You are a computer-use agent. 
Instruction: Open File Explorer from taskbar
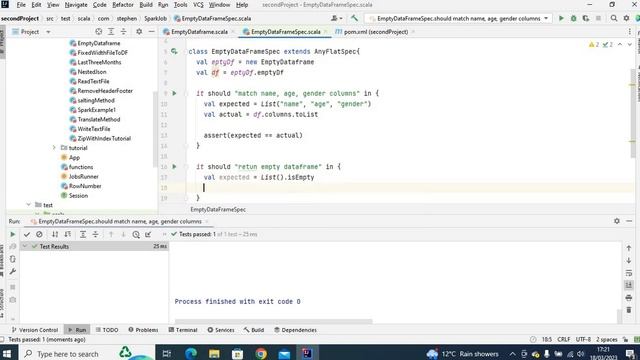(214, 353)
